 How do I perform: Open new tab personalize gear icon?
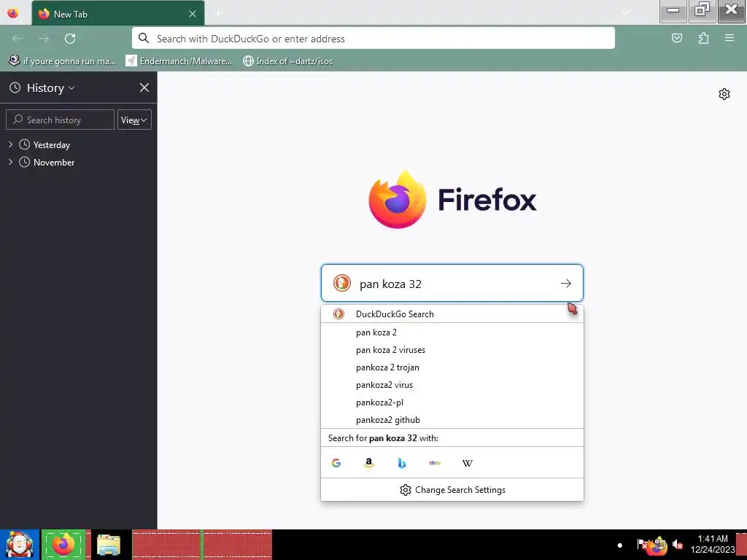click(724, 94)
